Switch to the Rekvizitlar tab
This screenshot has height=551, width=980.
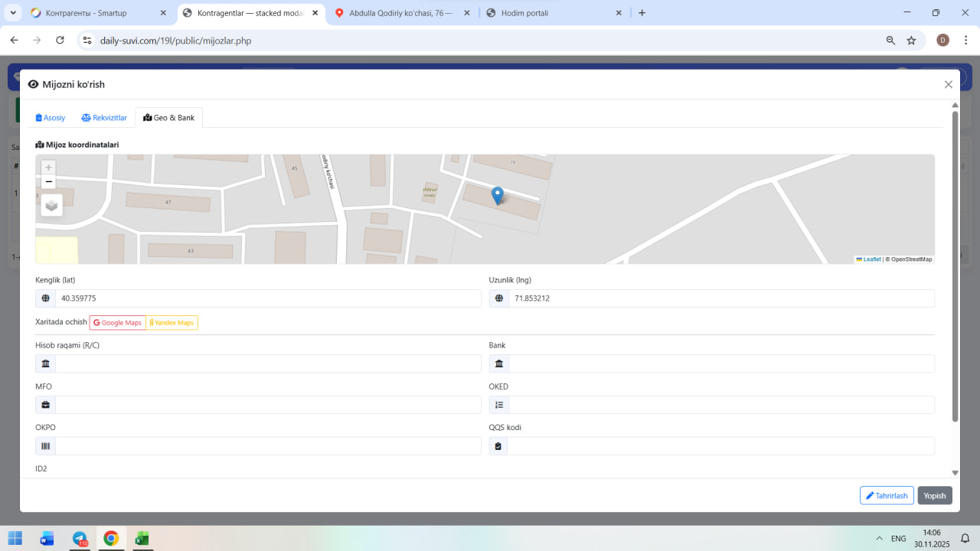click(x=104, y=118)
